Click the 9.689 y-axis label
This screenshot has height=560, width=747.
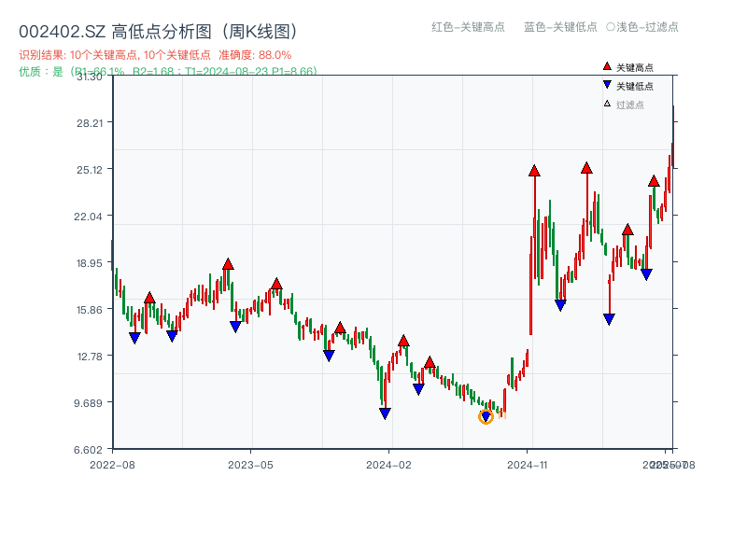click(88, 403)
